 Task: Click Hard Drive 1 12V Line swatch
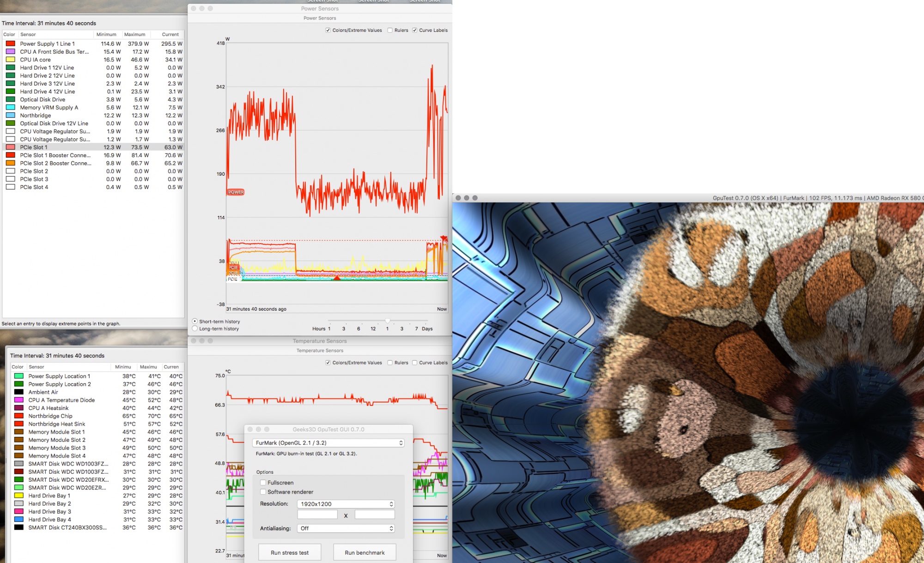[11, 67]
